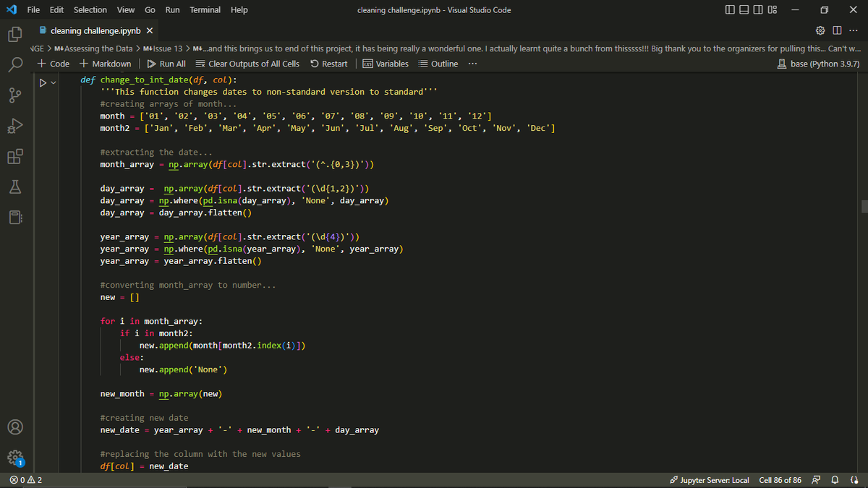
Task: Open editor More Actions ellipsis
Action: coord(853,31)
